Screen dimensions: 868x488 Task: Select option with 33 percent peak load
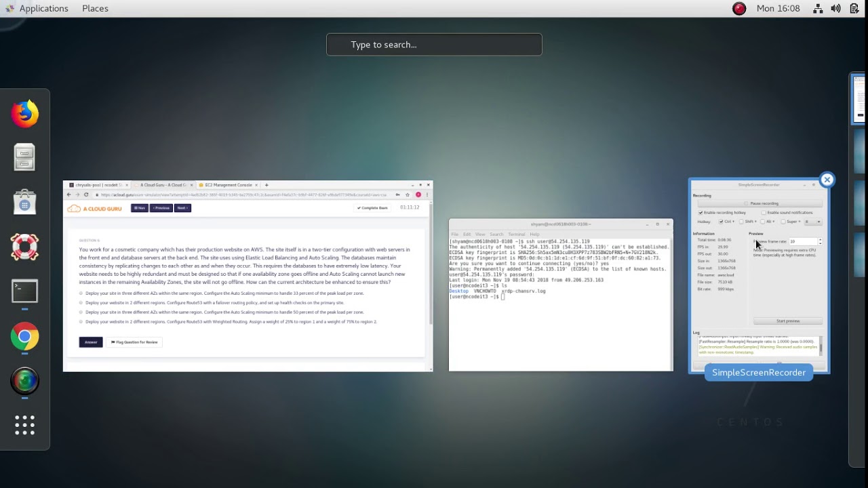81,293
